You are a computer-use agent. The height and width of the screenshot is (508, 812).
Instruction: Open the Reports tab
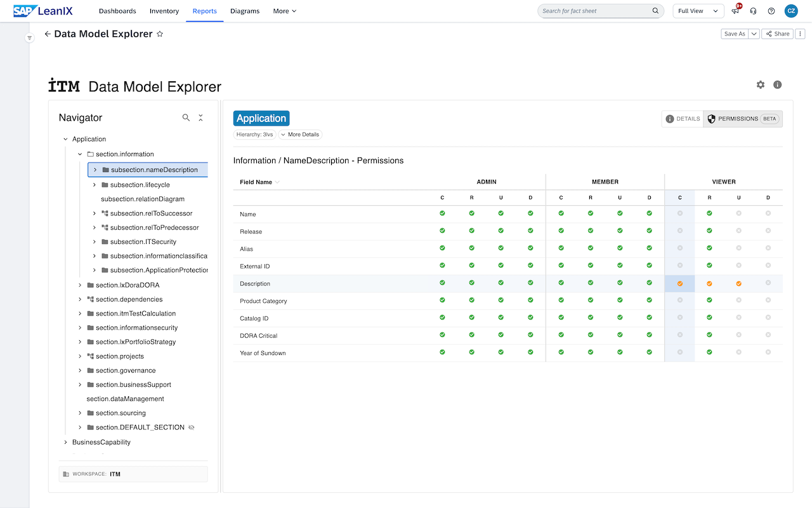pyautogui.click(x=205, y=11)
